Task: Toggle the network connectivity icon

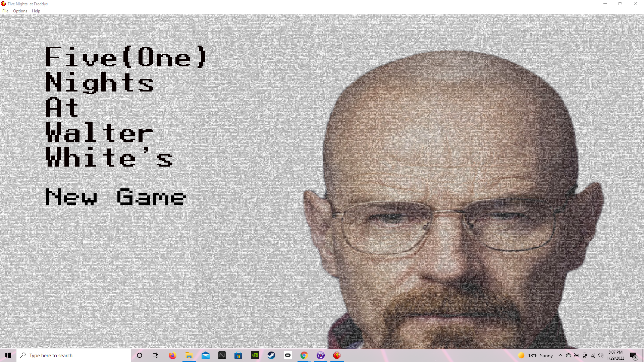Action: click(x=592, y=355)
